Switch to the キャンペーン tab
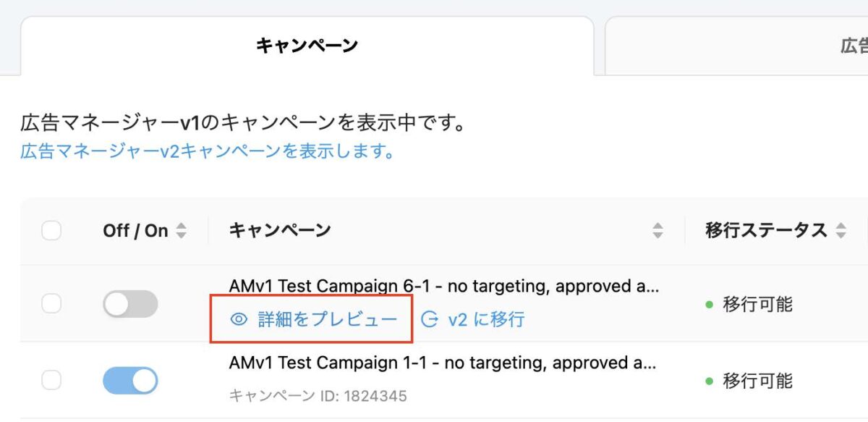This screenshot has height=422, width=868. tap(307, 46)
